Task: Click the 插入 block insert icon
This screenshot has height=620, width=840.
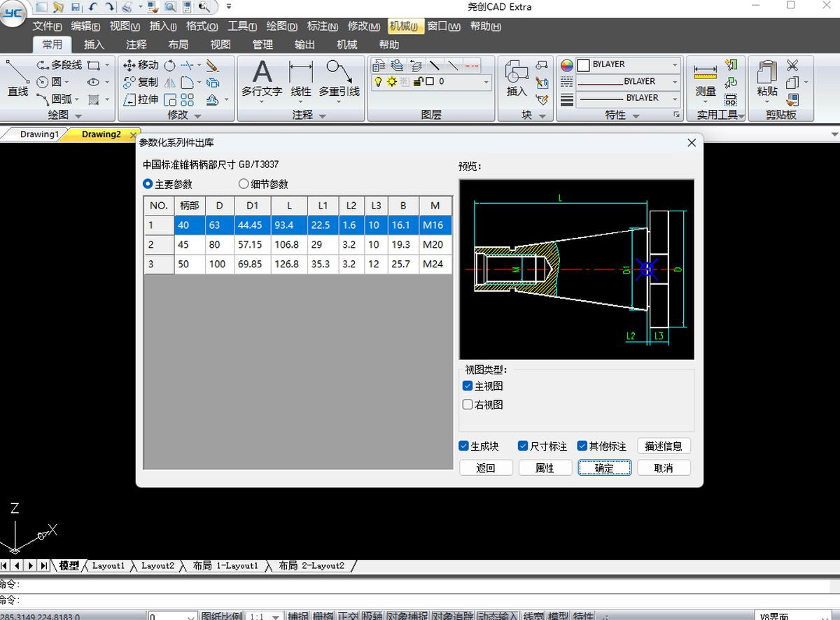Action: coord(517,78)
